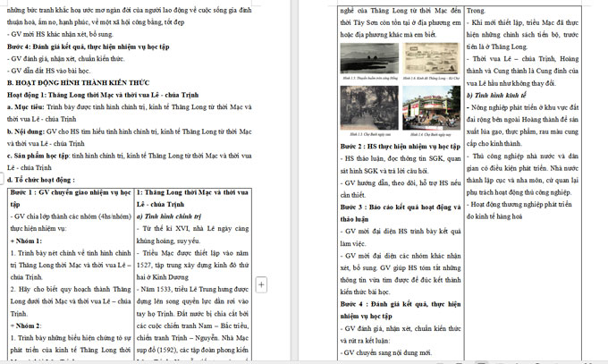
Task: Select the Kinh đô Thăng Long map image
Action: (x=431, y=59)
